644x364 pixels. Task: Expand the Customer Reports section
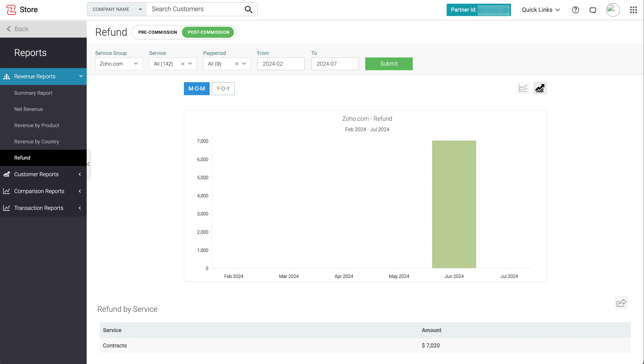80,174
